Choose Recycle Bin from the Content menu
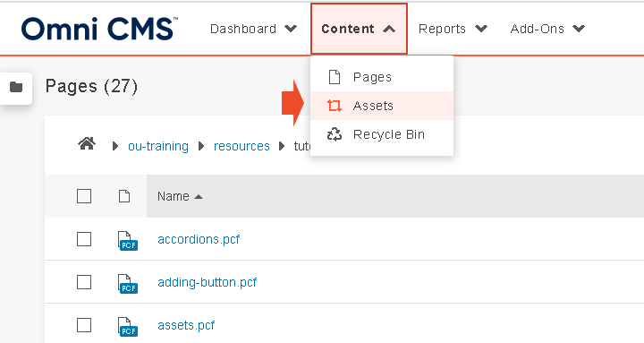644x343 pixels. [382, 134]
